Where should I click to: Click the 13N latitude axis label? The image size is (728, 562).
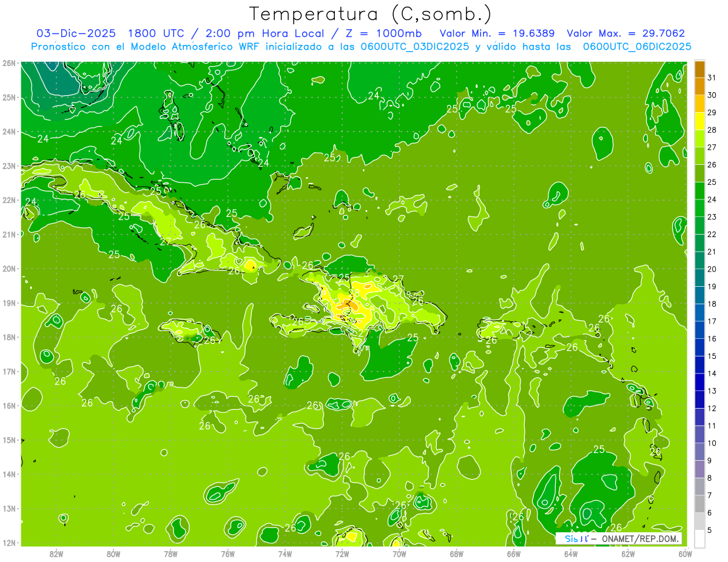click(8, 509)
